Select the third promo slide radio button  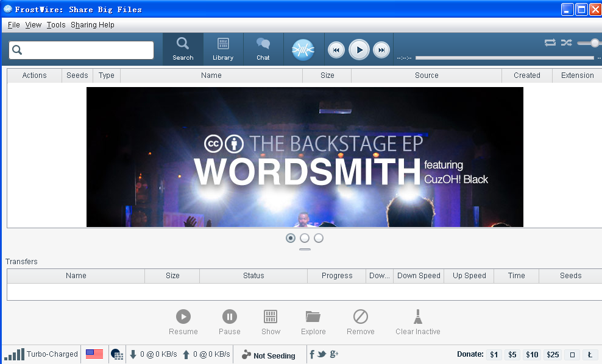coord(319,238)
